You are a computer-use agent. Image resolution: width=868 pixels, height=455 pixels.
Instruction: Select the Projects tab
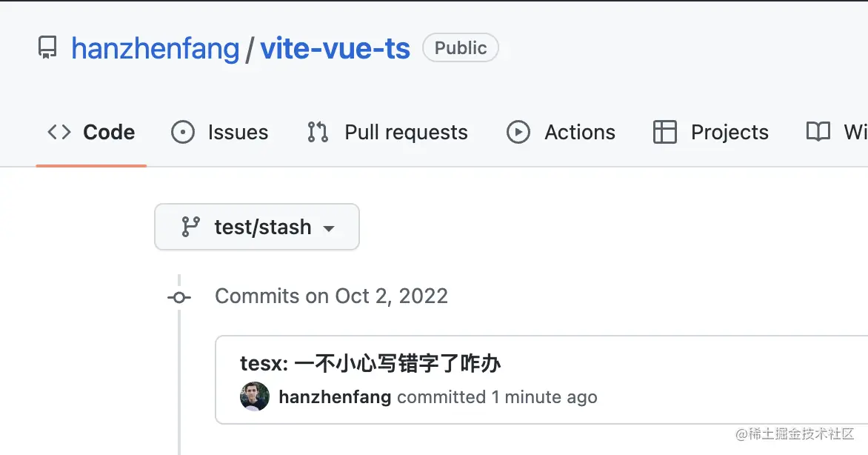[x=730, y=133]
